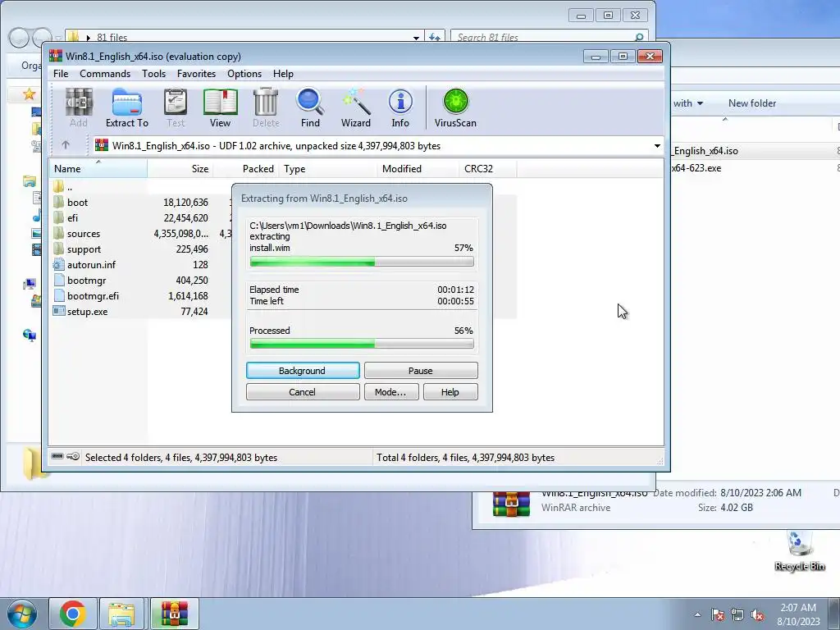Open the Commands menu
Image resolution: width=840 pixels, height=630 pixels.
(105, 74)
